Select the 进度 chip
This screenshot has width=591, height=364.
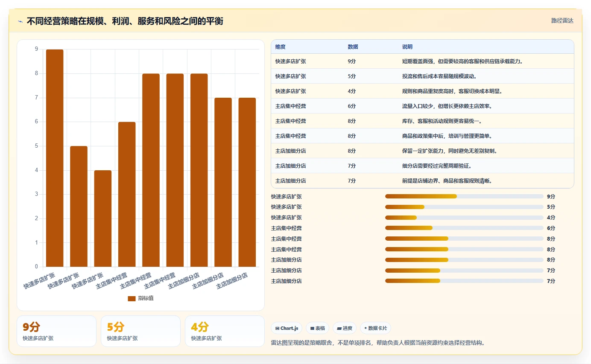(345, 328)
